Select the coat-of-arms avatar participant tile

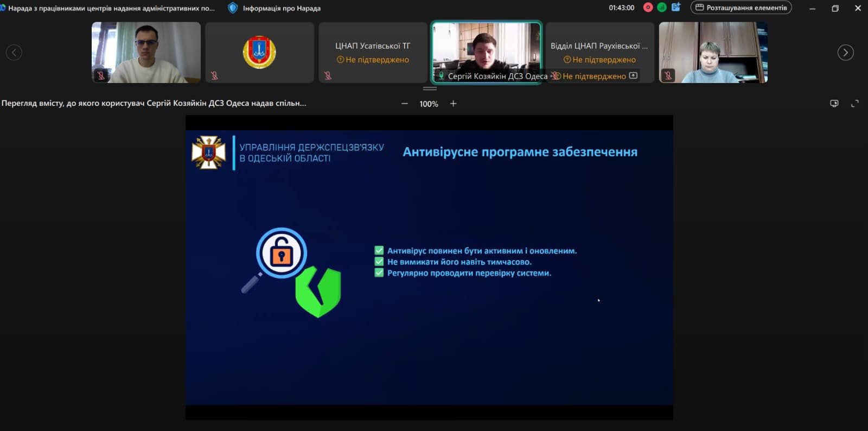[x=259, y=53]
